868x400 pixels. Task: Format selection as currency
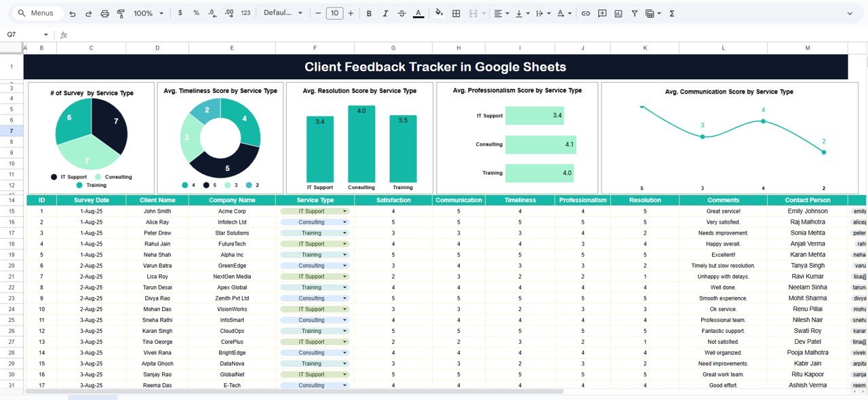pos(180,13)
